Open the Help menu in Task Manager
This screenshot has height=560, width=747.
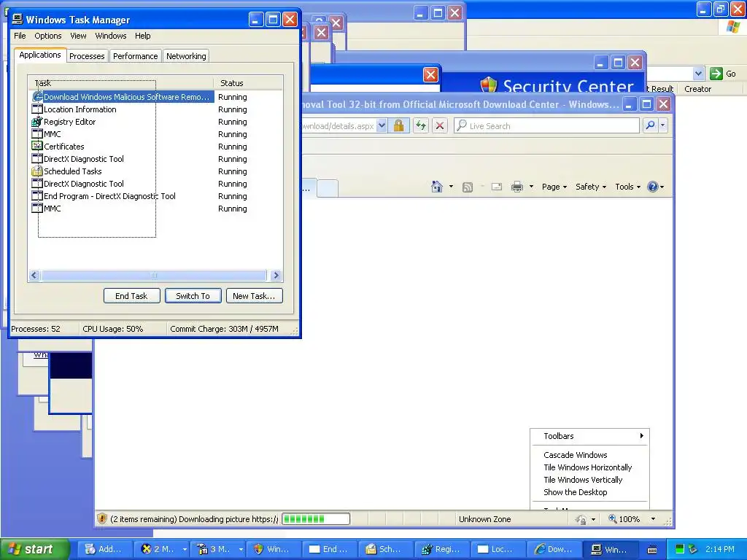pos(142,36)
